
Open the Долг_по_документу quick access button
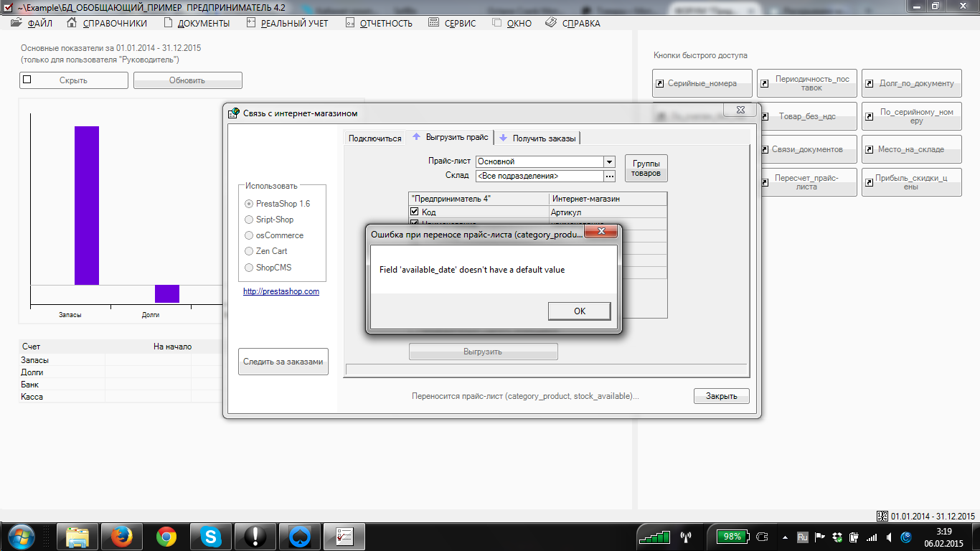point(912,83)
